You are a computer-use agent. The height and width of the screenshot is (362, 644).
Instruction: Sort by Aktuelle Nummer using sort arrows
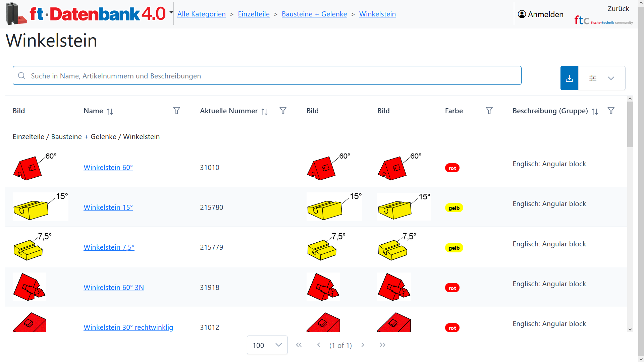(x=264, y=111)
